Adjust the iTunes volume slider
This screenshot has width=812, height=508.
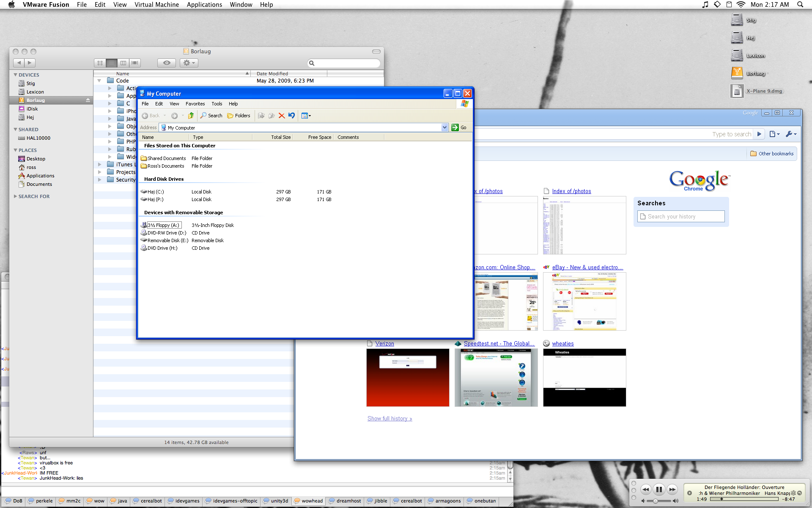click(x=656, y=501)
